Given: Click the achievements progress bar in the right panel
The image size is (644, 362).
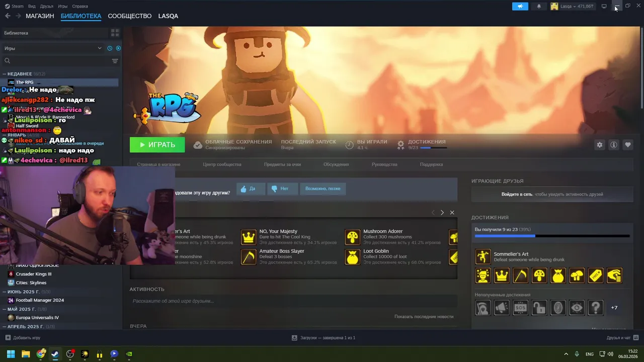Looking at the screenshot, I should click(x=552, y=236).
